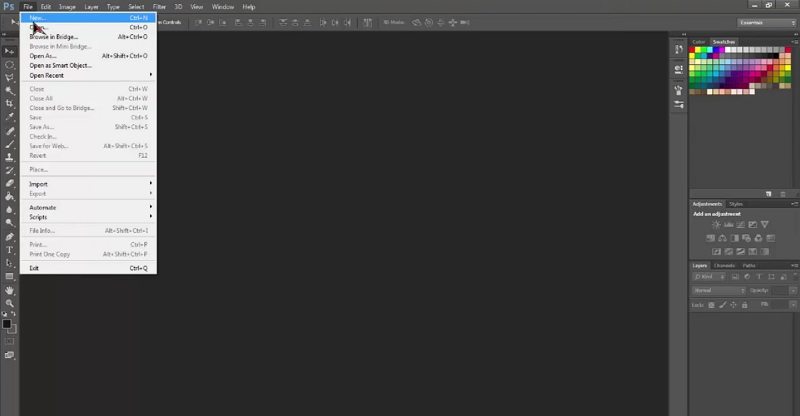The height and width of the screenshot is (416, 800).
Task: Open the Opacity slider dropdown arrow
Action: tap(793, 290)
